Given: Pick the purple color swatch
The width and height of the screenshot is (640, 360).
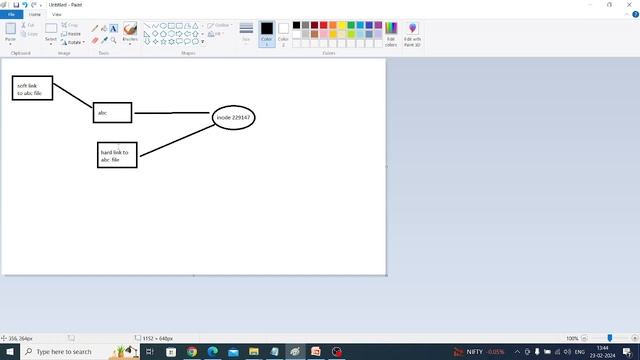Looking at the screenshot, I should 378,25.
